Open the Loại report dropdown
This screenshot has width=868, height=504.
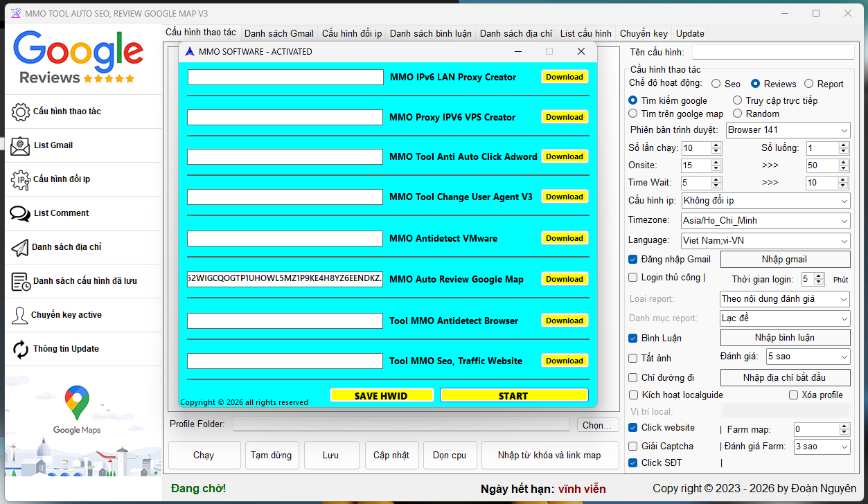[786, 299]
